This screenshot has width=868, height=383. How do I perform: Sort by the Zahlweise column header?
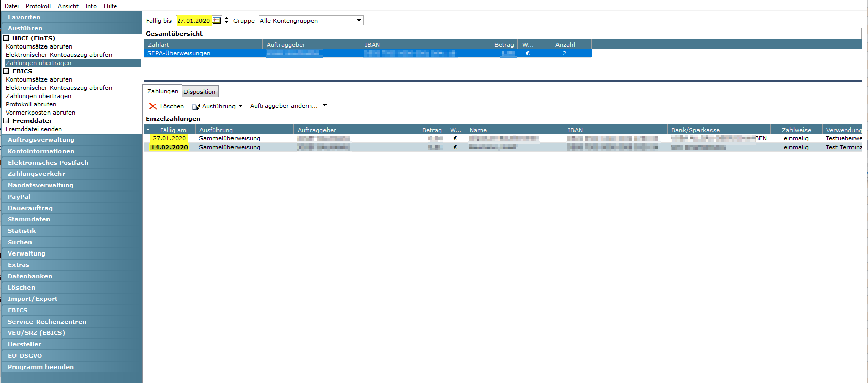click(x=796, y=130)
